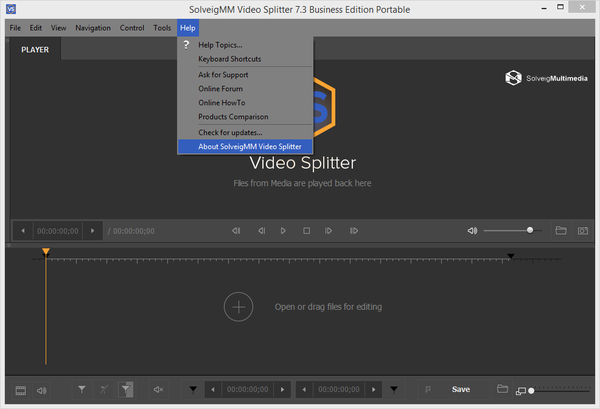Jump to next marker in player
Viewport: 600px width, 409px height.
[x=354, y=231]
